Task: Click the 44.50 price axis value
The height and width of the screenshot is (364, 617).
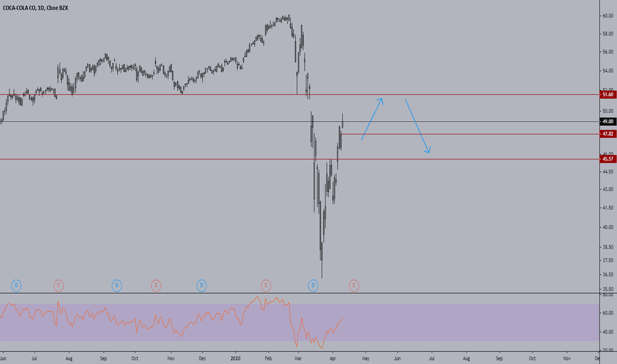Action: pos(608,171)
